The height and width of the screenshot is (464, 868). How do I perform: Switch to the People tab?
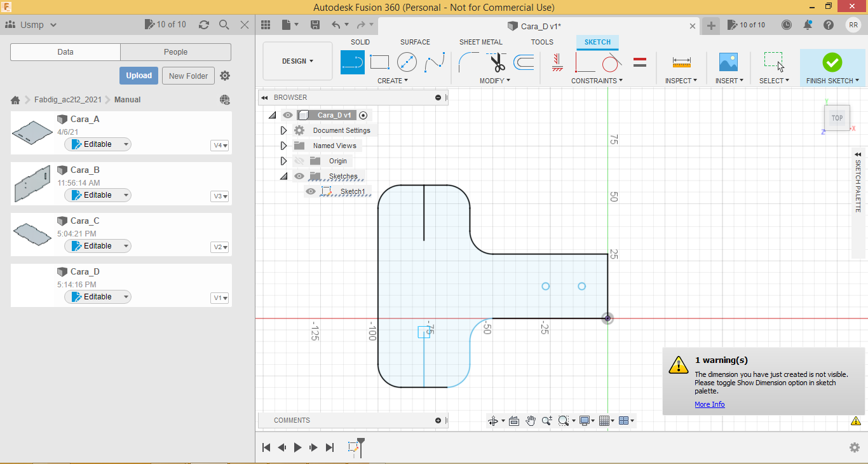pyautogui.click(x=175, y=52)
